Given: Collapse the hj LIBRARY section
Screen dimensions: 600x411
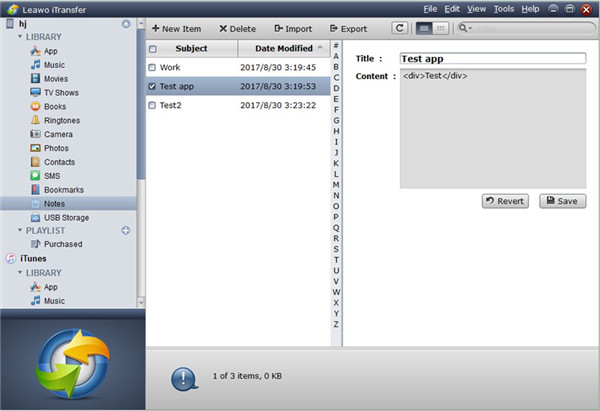Looking at the screenshot, I should tap(20, 37).
